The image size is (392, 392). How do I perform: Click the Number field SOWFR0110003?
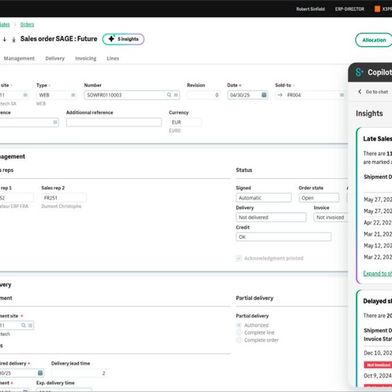pos(132,95)
